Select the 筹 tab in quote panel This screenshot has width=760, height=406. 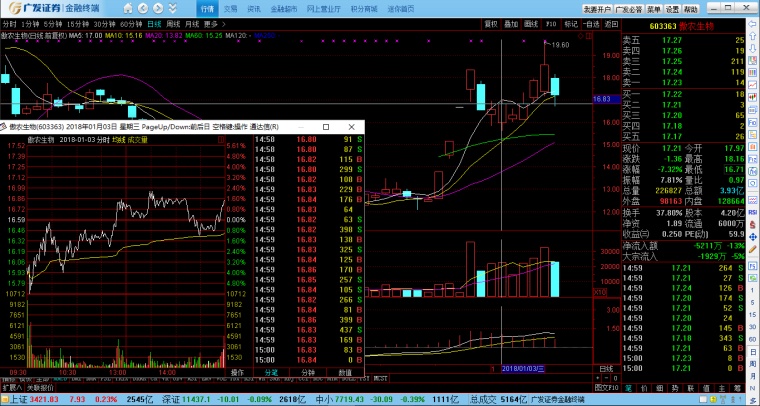coord(737,388)
